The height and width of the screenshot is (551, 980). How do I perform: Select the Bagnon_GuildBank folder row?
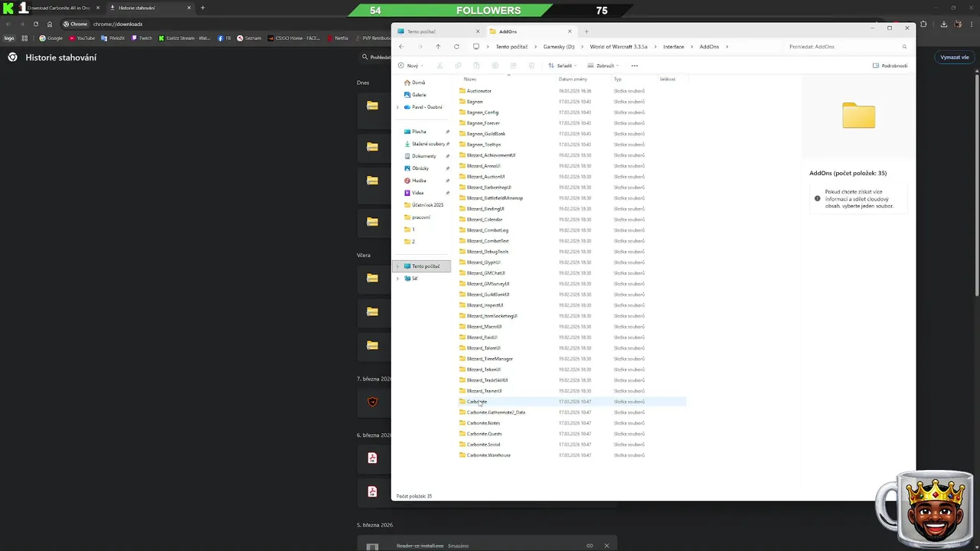pyautogui.click(x=572, y=134)
